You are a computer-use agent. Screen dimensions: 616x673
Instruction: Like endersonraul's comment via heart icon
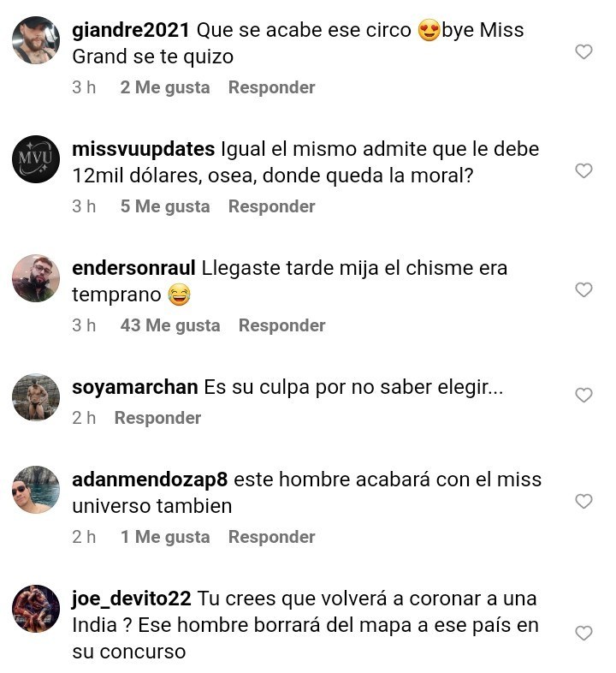click(583, 289)
